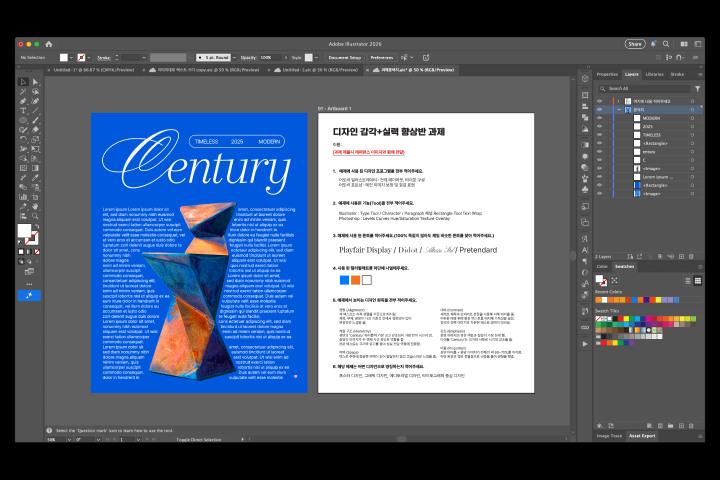Screen dimensions: 720x480
Task: Hide the Lorem ipsum layer item
Action: (x=599, y=177)
